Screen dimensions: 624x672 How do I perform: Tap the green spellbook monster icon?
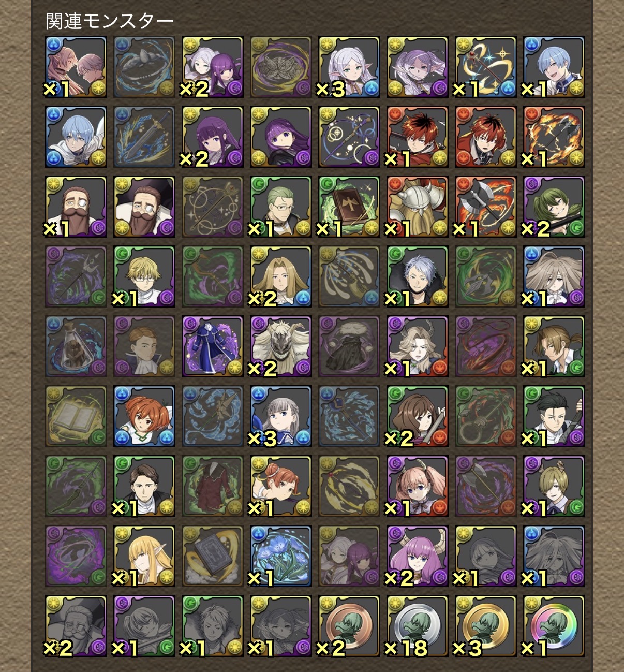tap(349, 207)
